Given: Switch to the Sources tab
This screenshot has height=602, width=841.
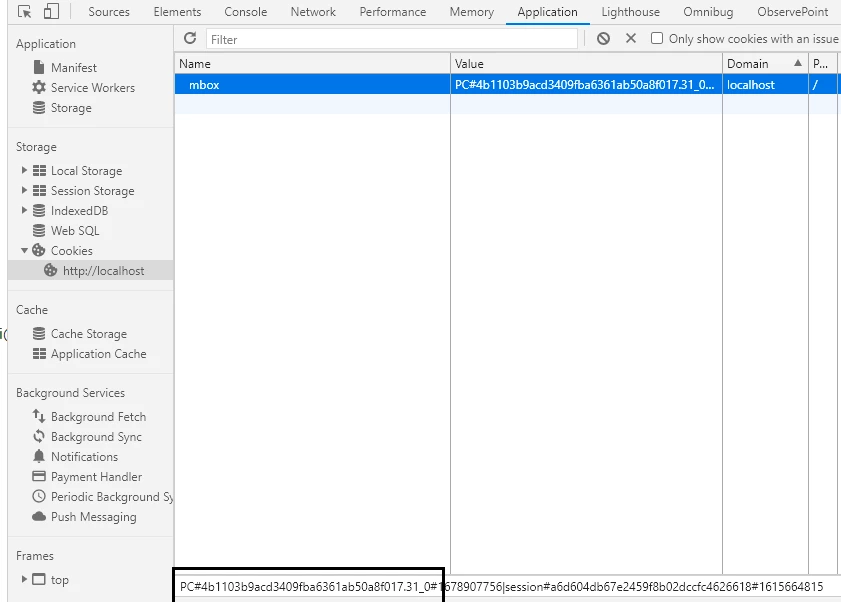Looking at the screenshot, I should pyautogui.click(x=109, y=12).
